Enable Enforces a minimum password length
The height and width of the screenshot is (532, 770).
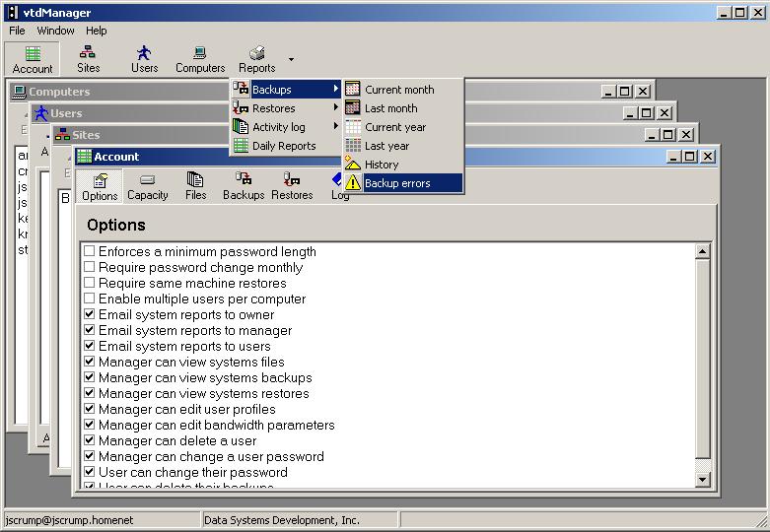[90, 252]
